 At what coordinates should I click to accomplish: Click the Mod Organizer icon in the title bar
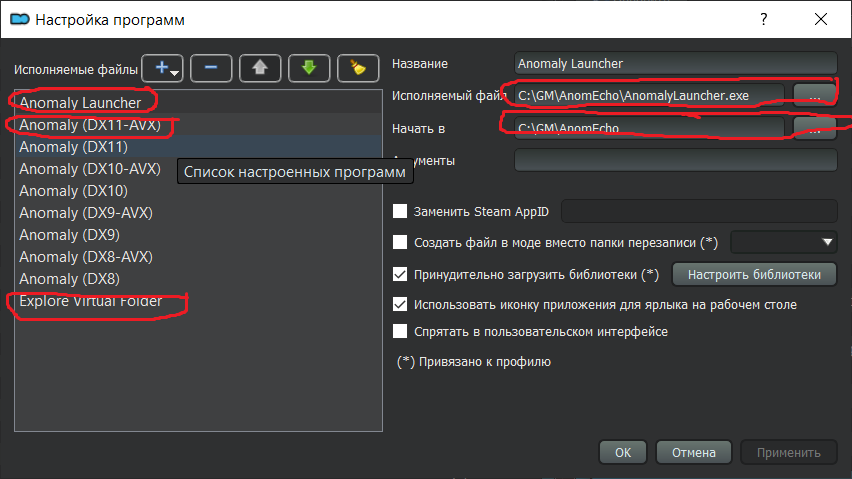click(20, 20)
